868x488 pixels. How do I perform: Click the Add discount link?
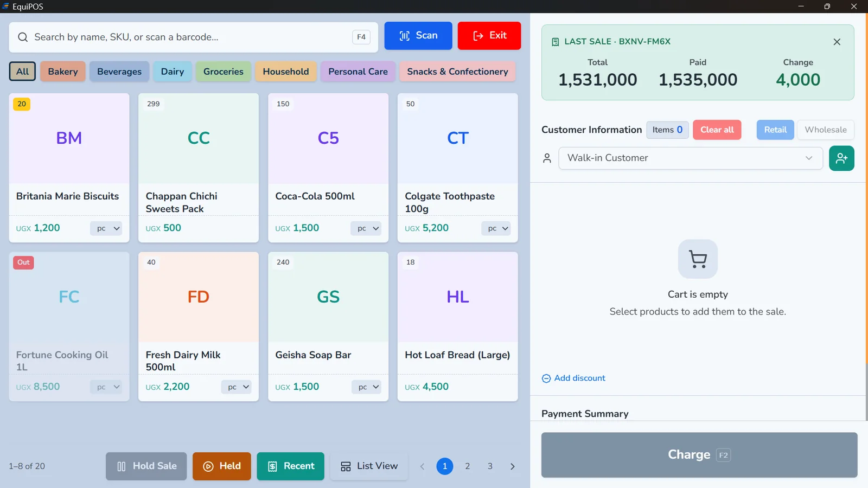[x=573, y=378]
